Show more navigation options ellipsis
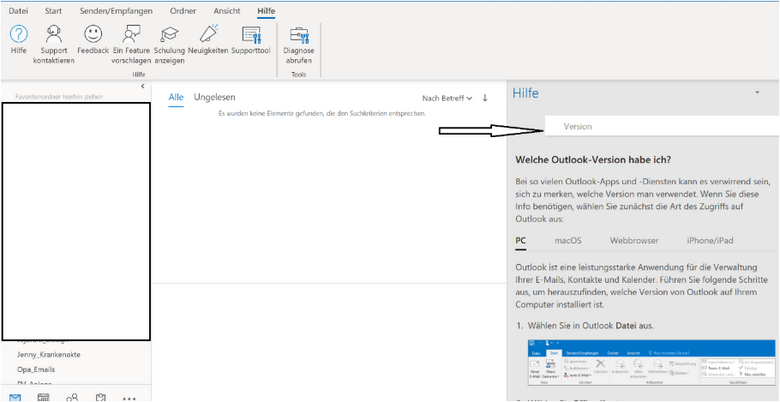Viewport: 780px width, 402px height. [x=129, y=399]
